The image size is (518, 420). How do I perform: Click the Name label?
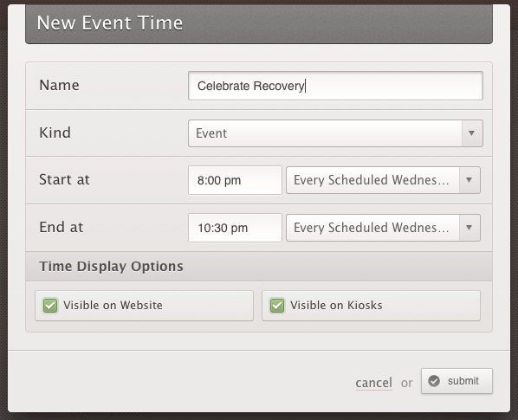point(59,85)
